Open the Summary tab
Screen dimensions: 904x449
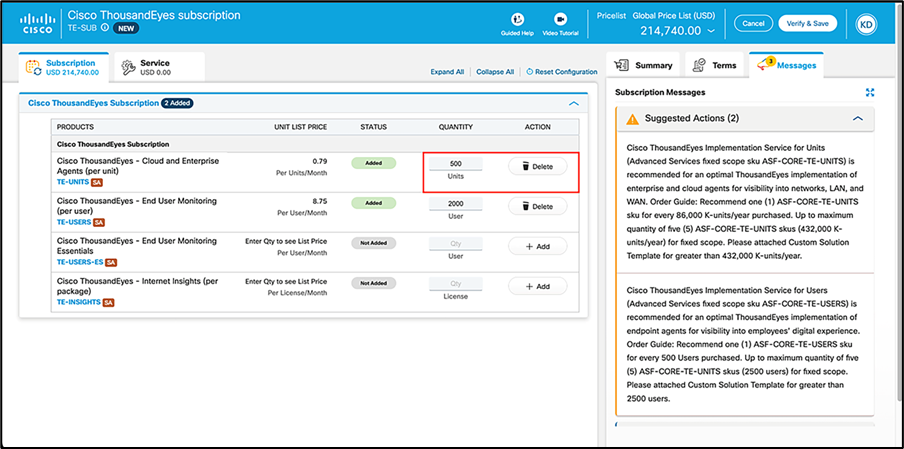pos(643,65)
